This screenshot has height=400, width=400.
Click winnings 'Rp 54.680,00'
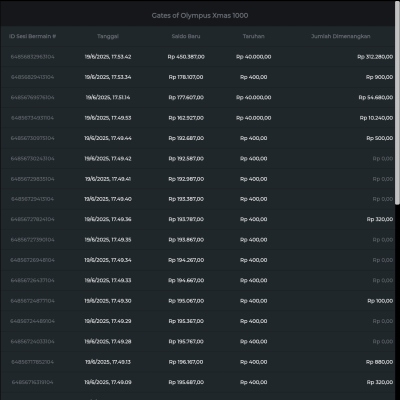[x=376, y=98]
